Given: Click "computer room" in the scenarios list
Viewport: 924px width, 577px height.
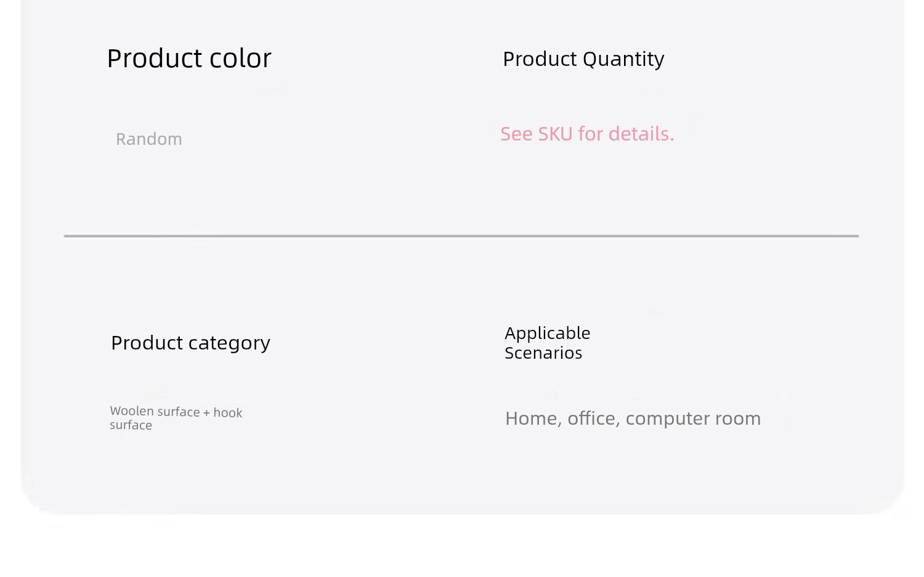Looking at the screenshot, I should (694, 419).
